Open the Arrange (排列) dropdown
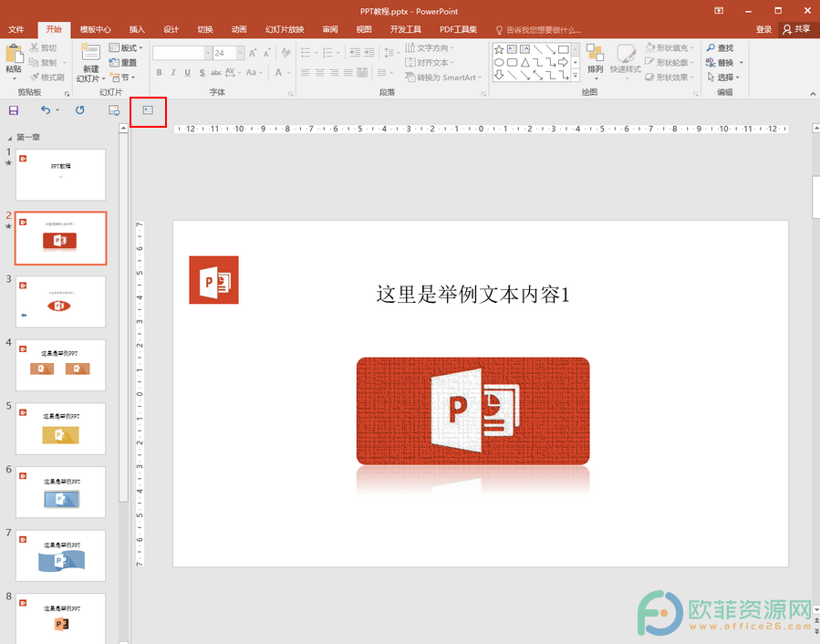This screenshot has width=820, height=644. coord(595,62)
